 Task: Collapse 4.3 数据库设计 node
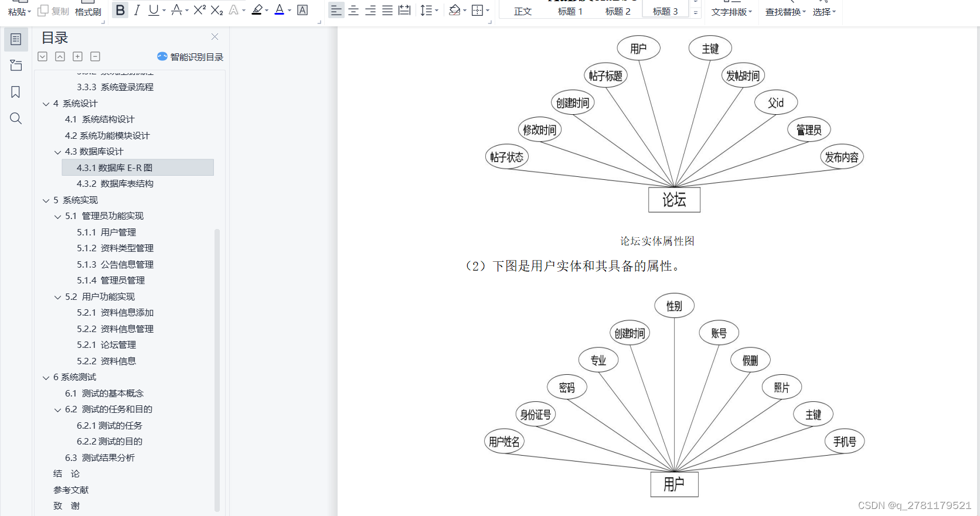57,152
